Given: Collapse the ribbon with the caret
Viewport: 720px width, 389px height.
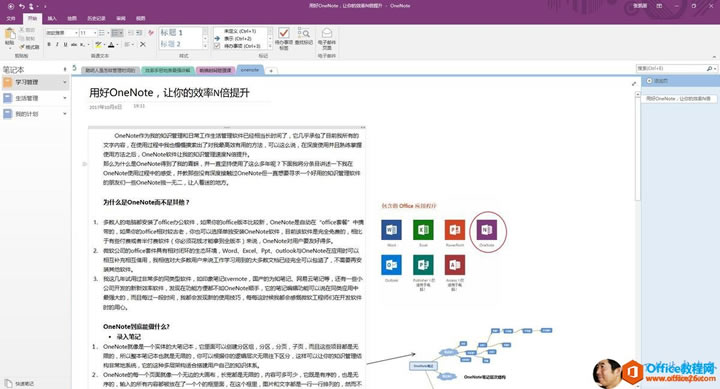Looking at the screenshot, I should tap(714, 56).
